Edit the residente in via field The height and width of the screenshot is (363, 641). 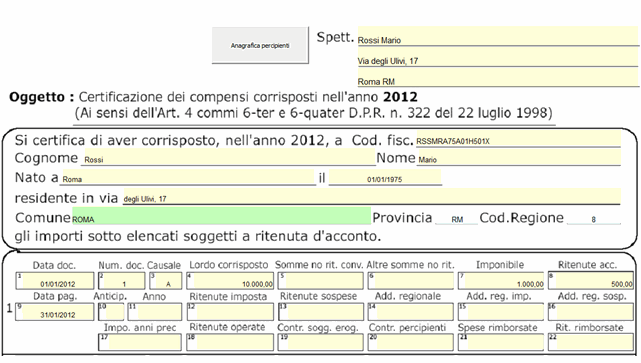(x=372, y=197)
